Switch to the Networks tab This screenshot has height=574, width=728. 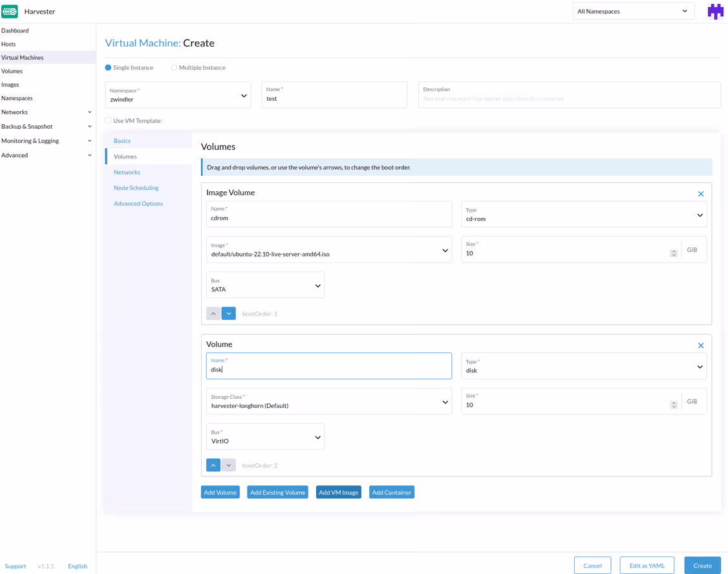tap(127, 172)
